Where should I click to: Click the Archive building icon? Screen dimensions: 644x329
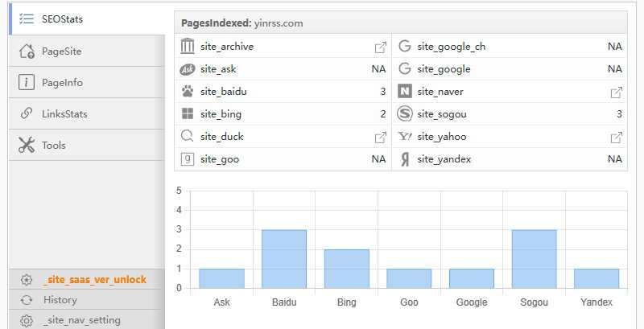point(188,47)
